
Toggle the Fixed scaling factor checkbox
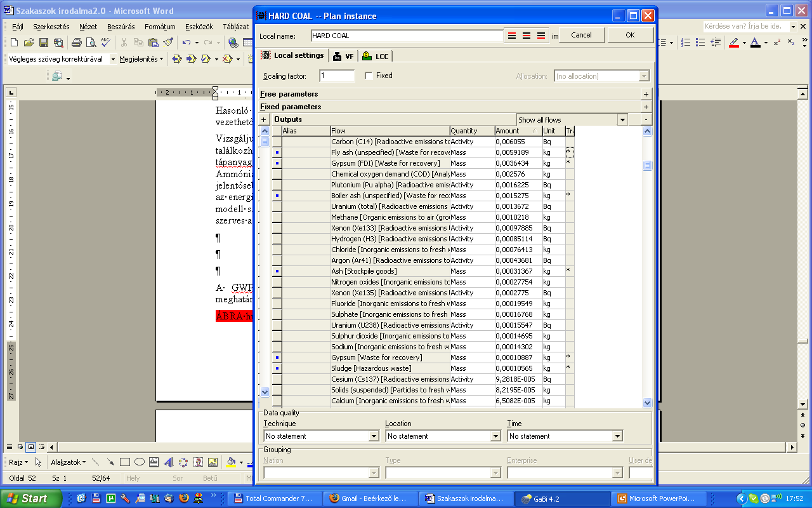tap(369, 76)
